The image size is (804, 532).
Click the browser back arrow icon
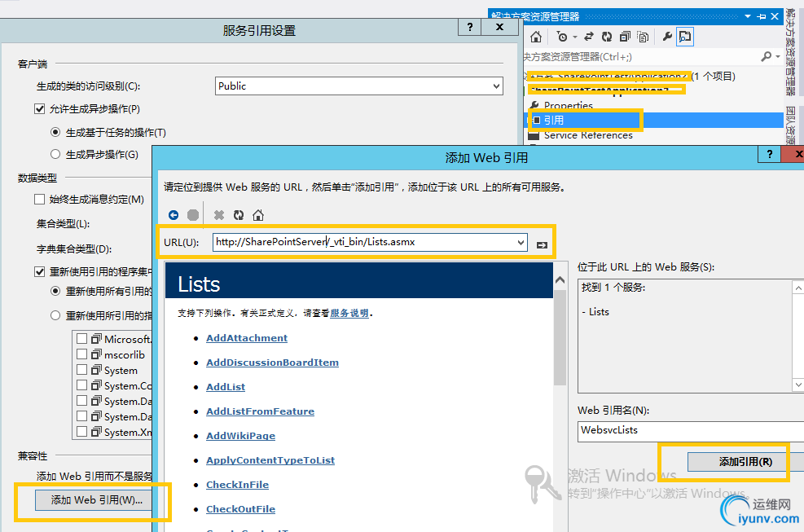pos(174,215)
